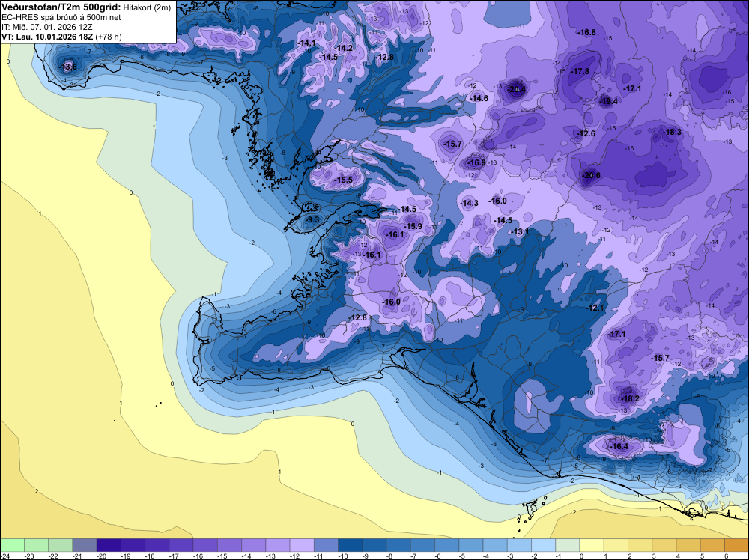Select the legend swatch above the -2 label

coord(543,545)
